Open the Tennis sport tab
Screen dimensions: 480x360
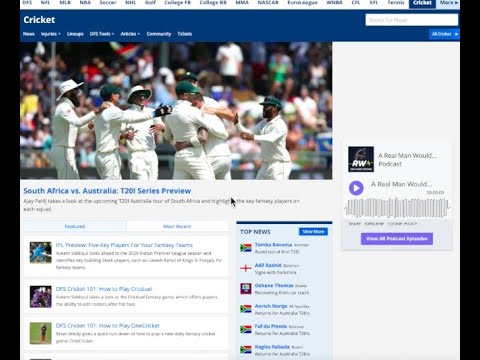(x=396, y=3)
